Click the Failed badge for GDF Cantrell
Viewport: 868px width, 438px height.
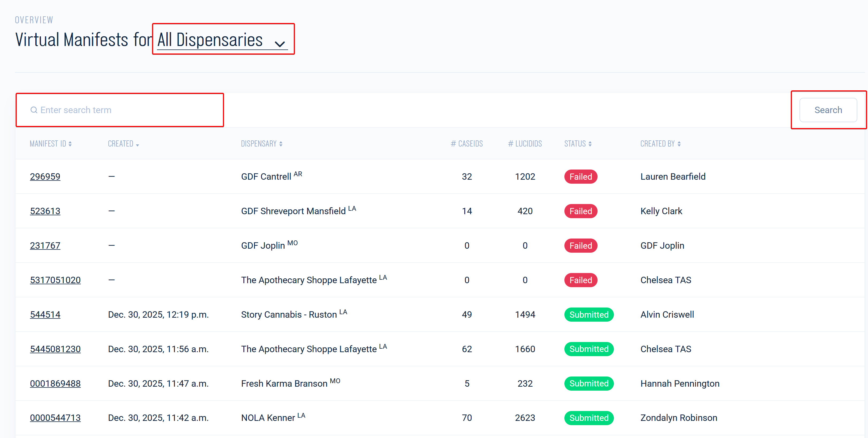tap(580, 176)
